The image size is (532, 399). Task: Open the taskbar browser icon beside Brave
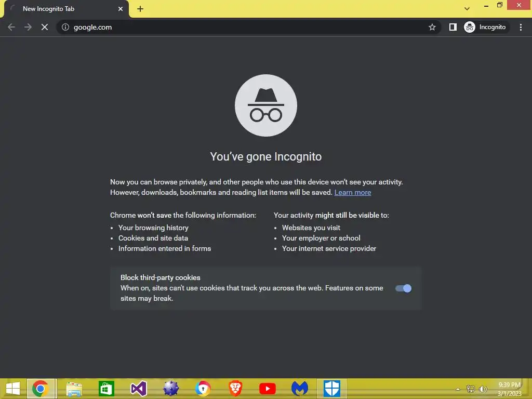(x=203, y=389)
